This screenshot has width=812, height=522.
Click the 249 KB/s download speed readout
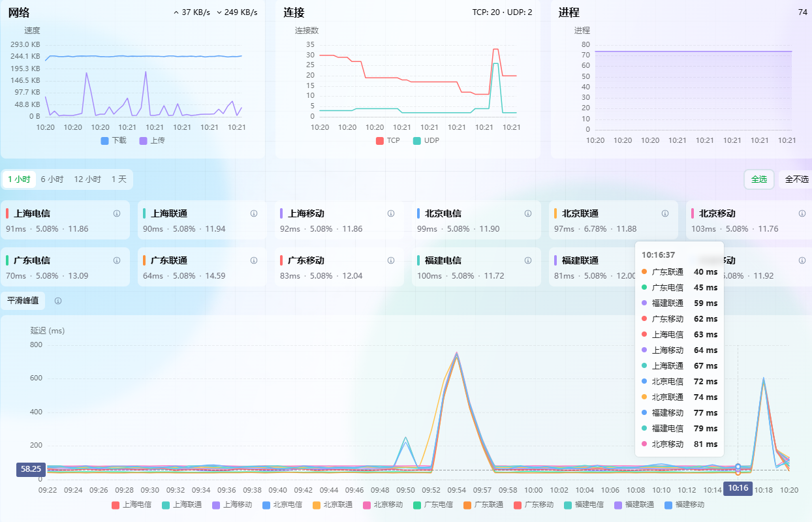(237, 12)
